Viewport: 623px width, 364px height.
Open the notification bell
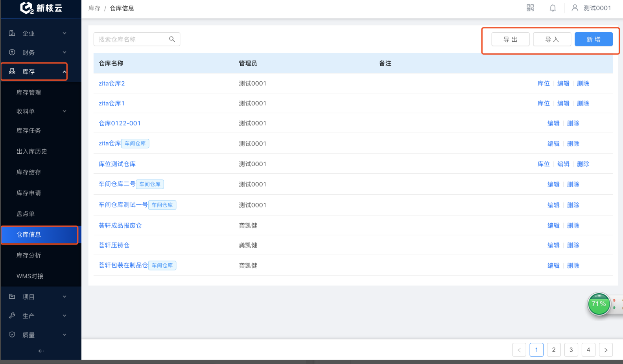pos(553,8)
